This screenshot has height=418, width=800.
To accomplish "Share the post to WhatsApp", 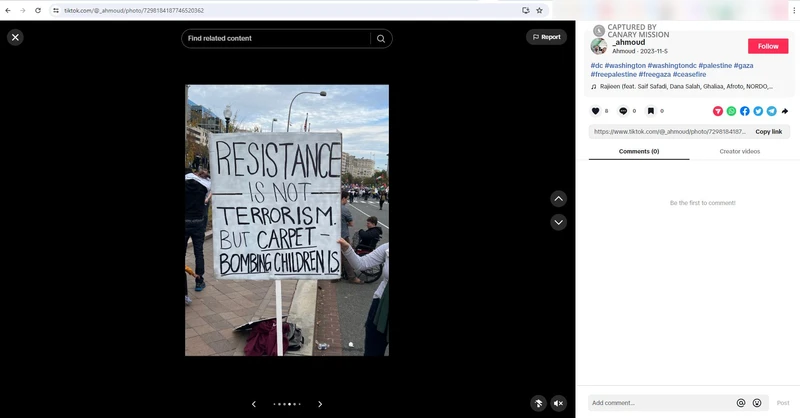I will [x=731, y=111].
